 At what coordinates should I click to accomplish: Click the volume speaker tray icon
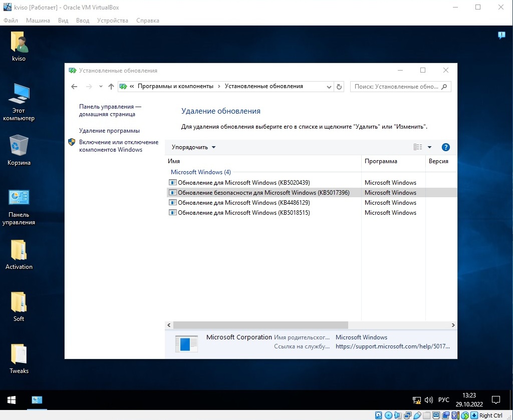coord(428,400)
